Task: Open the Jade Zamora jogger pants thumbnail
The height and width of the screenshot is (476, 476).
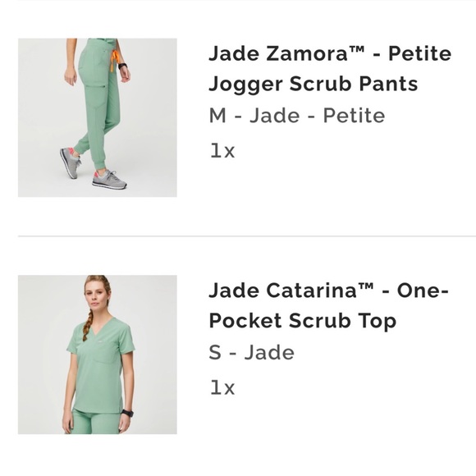Action: (98, 117)
